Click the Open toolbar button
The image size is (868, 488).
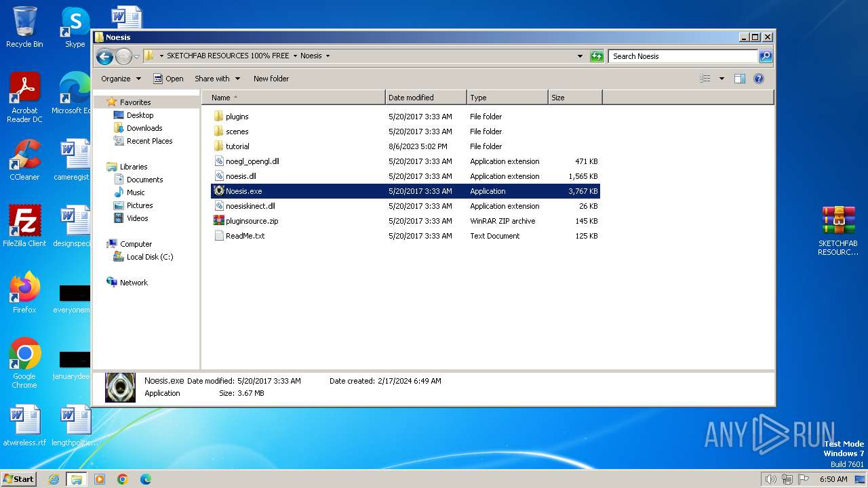pyautogui.click(x=168, y=79)
